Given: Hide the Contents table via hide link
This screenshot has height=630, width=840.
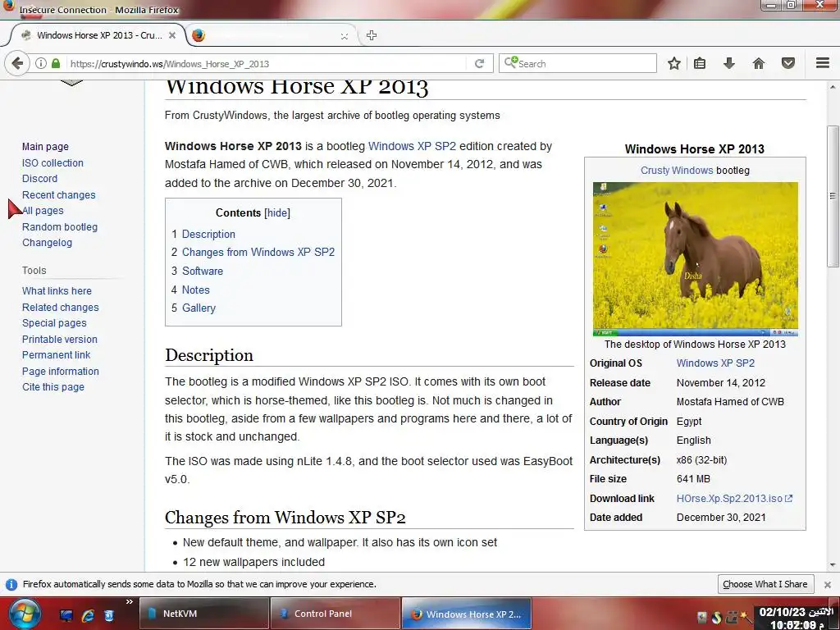Looking at the screenshot, I should click(277, 212).
